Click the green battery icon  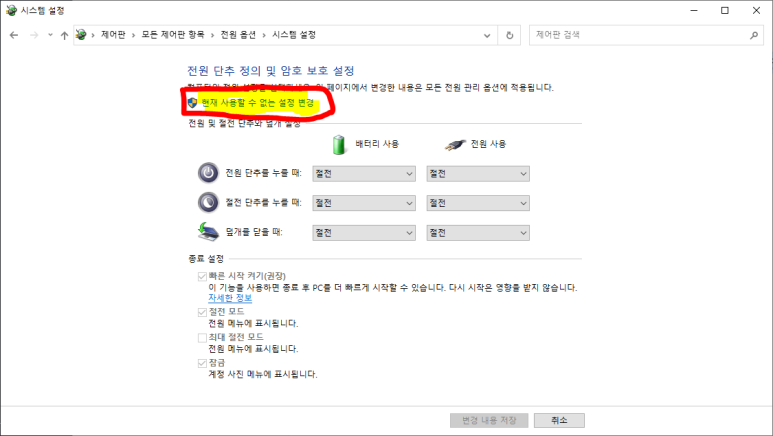339,145
